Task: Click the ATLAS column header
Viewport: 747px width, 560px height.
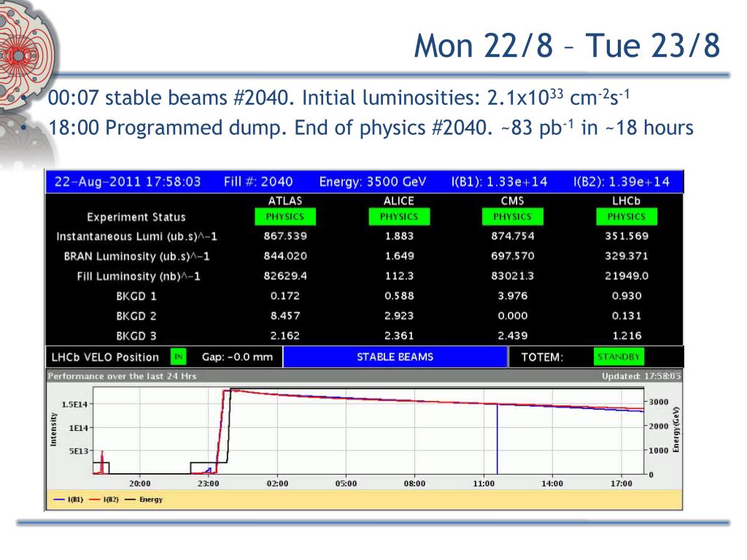Action: [285, 201]
